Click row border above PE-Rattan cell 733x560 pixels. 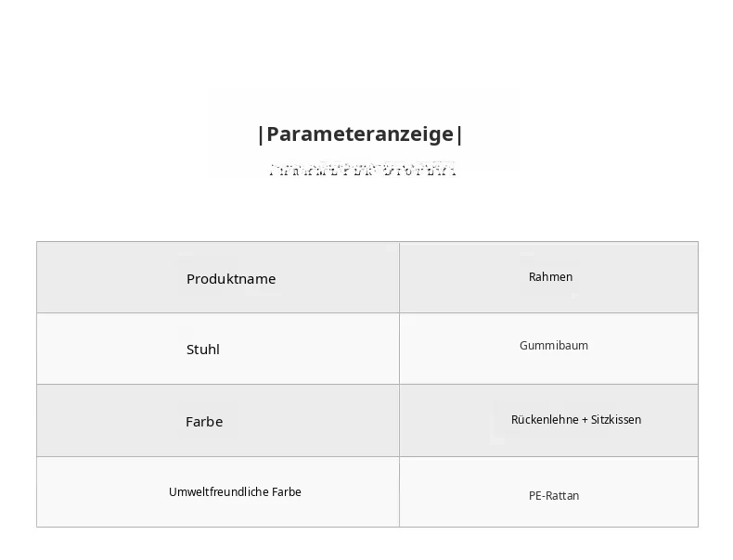548,456
